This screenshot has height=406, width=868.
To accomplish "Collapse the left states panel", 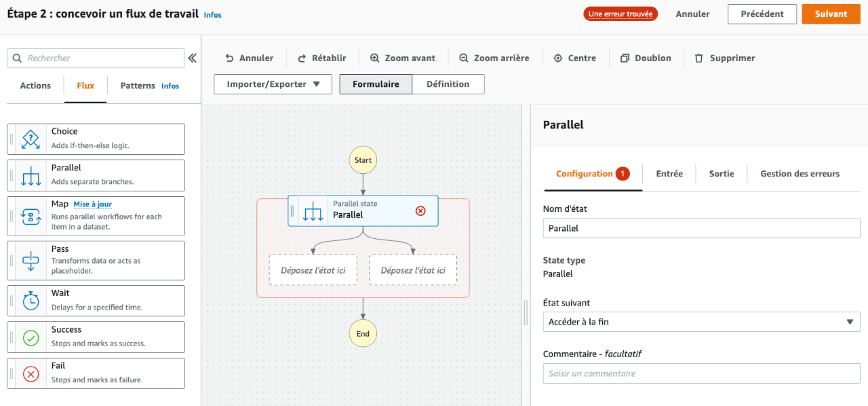I will tap(193, 58).
